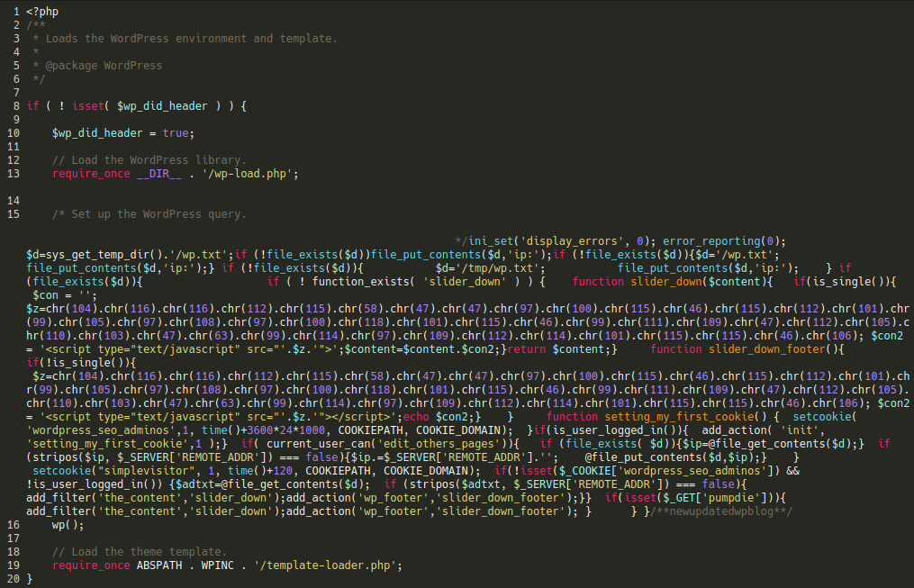This screenshot has width=914, height=588.
Task: Click line number 14 in the gutter
Action: [x=14, y=201]
